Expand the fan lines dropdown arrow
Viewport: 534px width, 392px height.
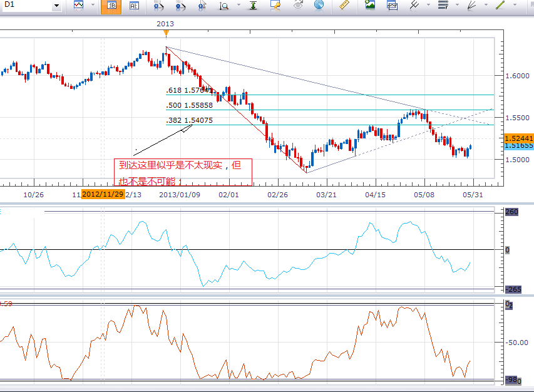[486, 5]
